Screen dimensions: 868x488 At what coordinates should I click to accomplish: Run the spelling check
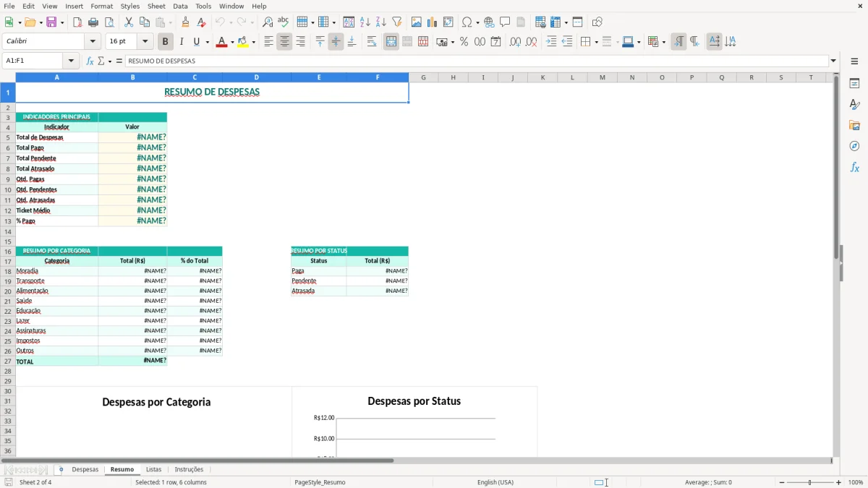point(284,22)
